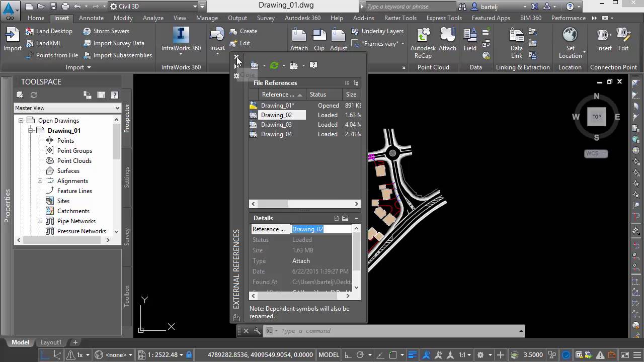Click the Import icon in Insert ribbon
The width and height of the screenshot is (644, 362).
(12, 39)
